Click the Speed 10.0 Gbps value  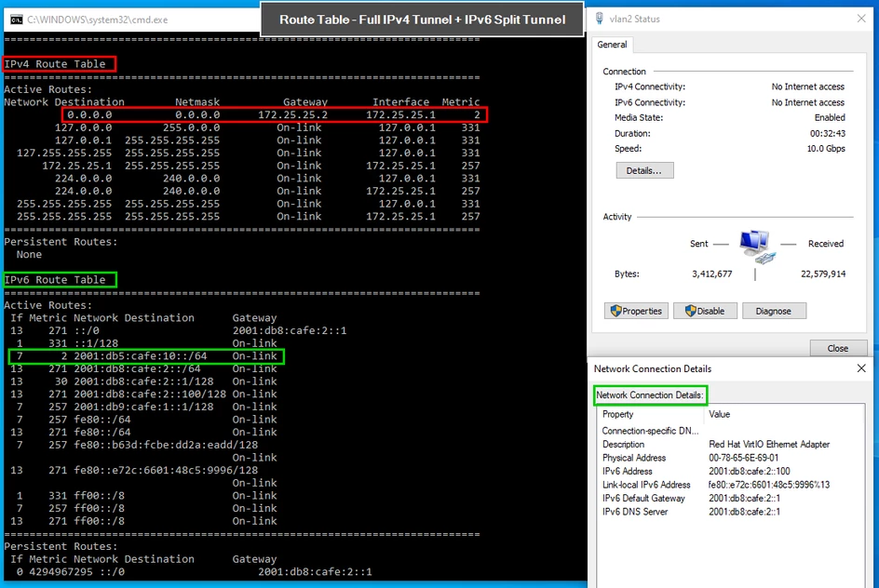click(x=826, y=149)
